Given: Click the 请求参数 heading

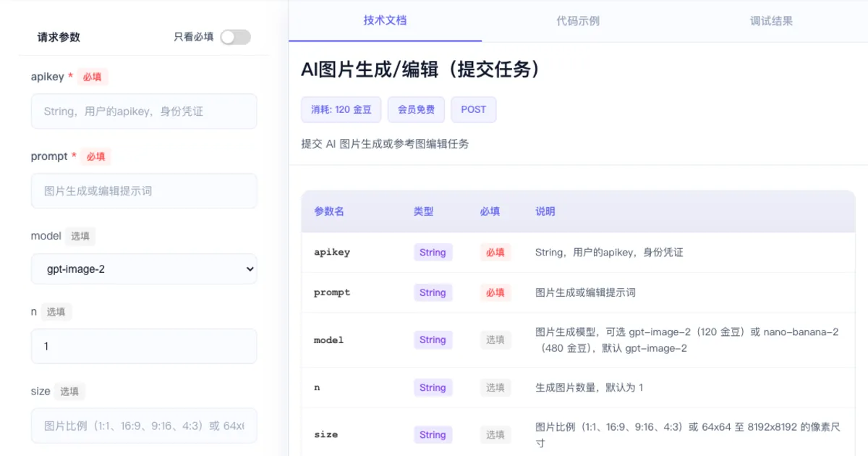Looking at the screenshot, I should (59, 37).
